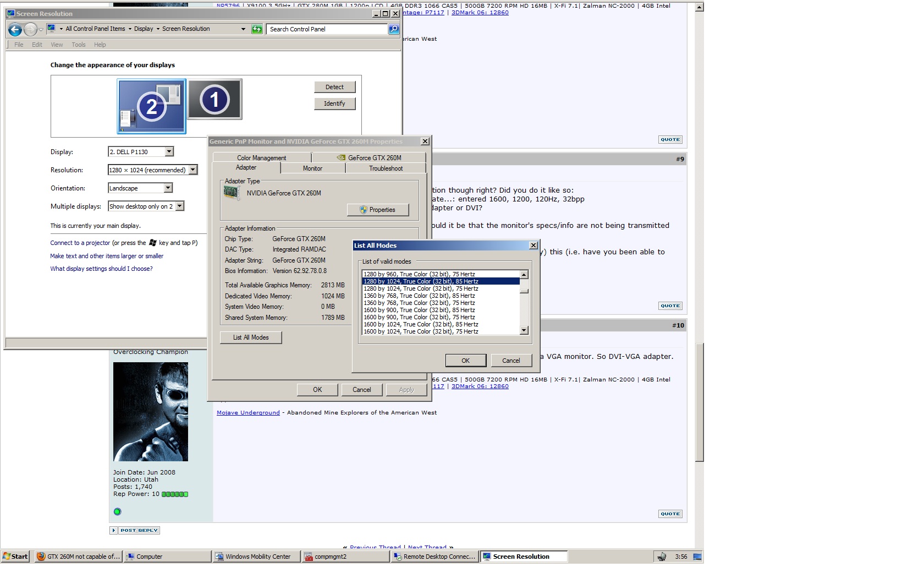This screenshot has width=924, height=578.
Task: Click the adapter Properties button with shield
Action: coord(378,210)
